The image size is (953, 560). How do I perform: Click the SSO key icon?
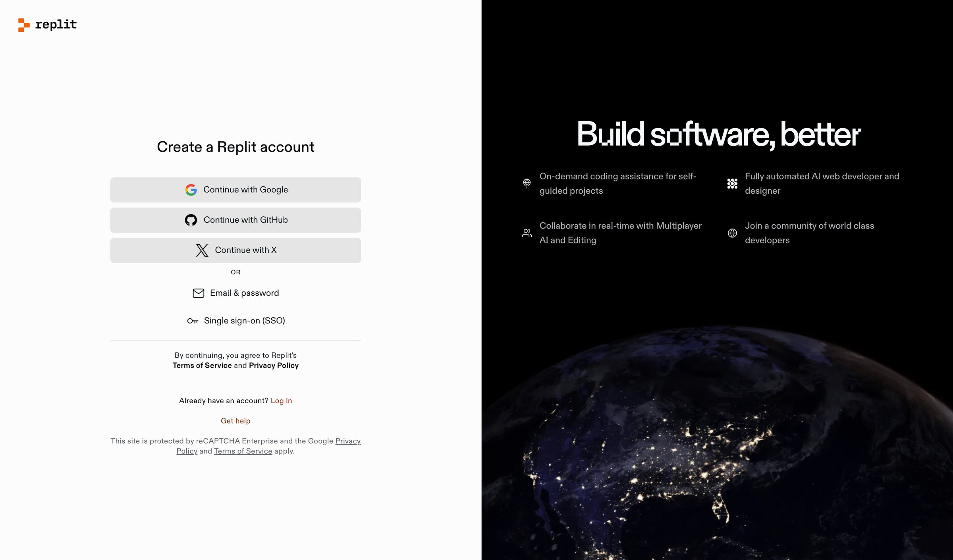coord(193,321)
